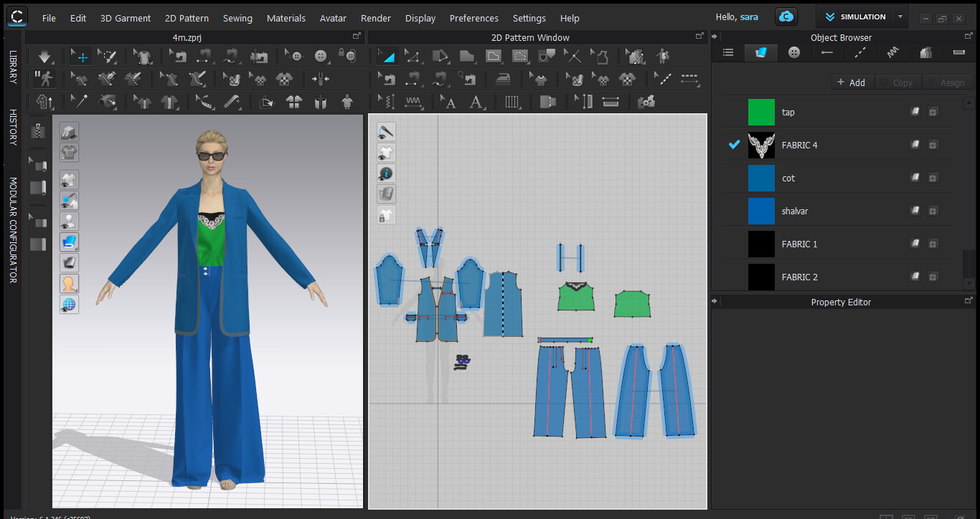Image resolution: width=980 pixels, height=519 pixels.
Task: Open the Measure tab in Object Browser
Action: pyautogui.click(x=959, y=52)
